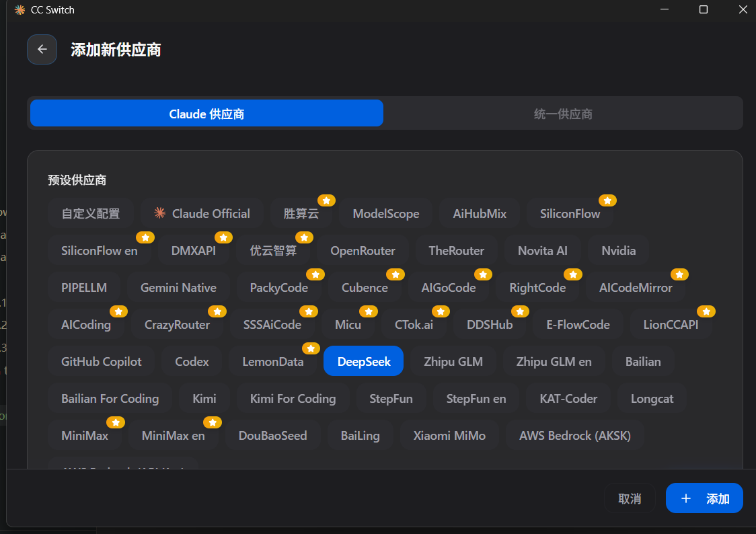Select CTok.ai preset

pos(414,325)
